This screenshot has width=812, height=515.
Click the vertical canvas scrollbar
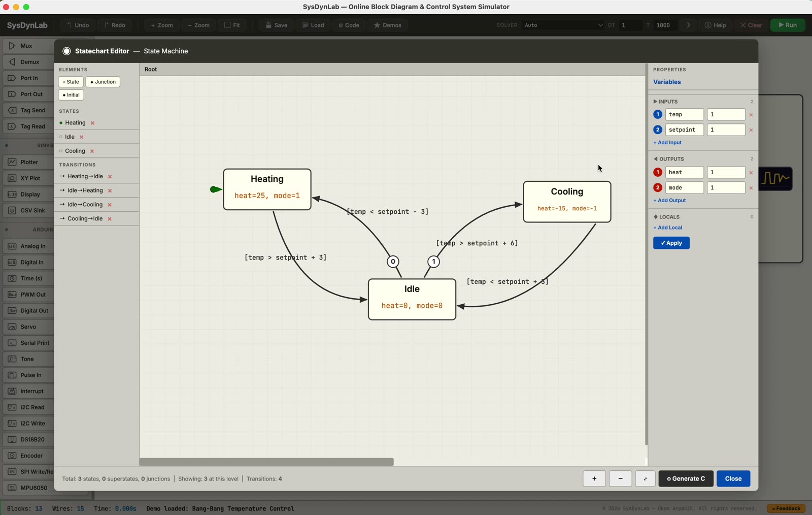click(646, 254)
